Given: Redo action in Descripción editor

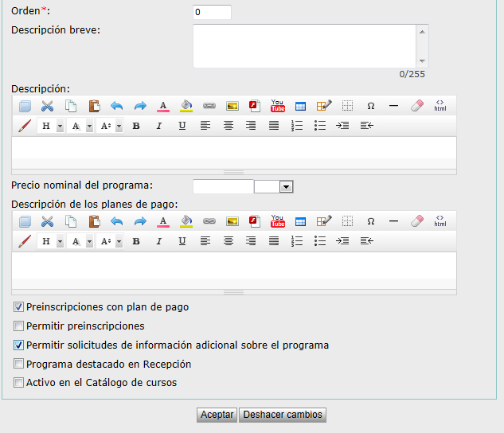Looking at the screenshot, I should [140, 106].
